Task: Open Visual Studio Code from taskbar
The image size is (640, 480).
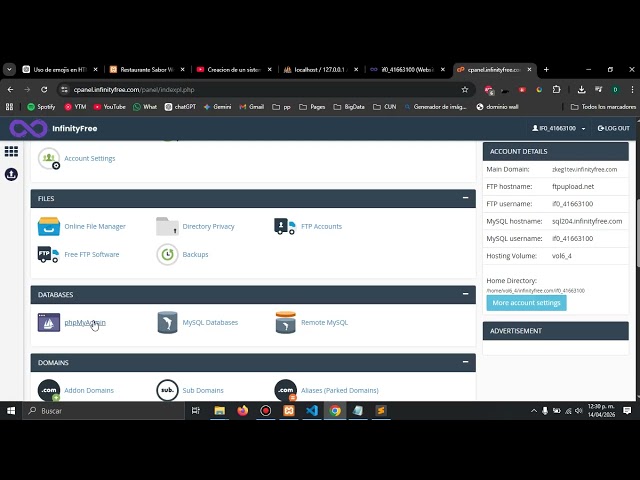Action: [312, 411]
